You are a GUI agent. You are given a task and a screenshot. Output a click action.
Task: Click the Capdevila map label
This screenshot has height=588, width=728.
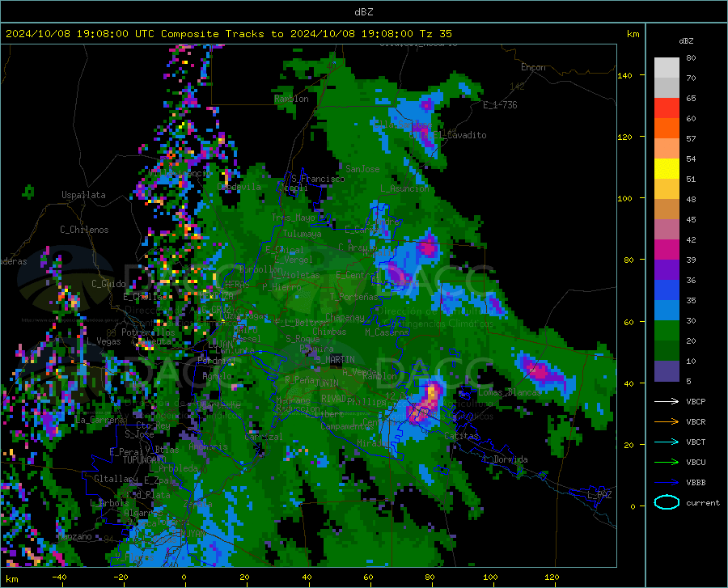pyautogui.click(x=239, y=187)
